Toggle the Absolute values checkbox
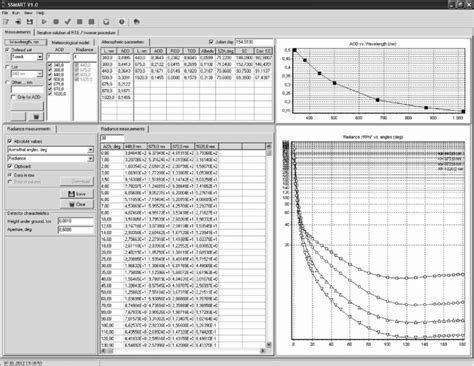 click(10, 141)
